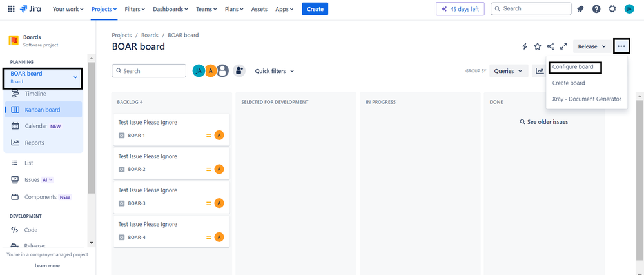The width and height of the screenshot is (644, 275).
Task: Select Configure board from the menu
Action: coord(573,67)
